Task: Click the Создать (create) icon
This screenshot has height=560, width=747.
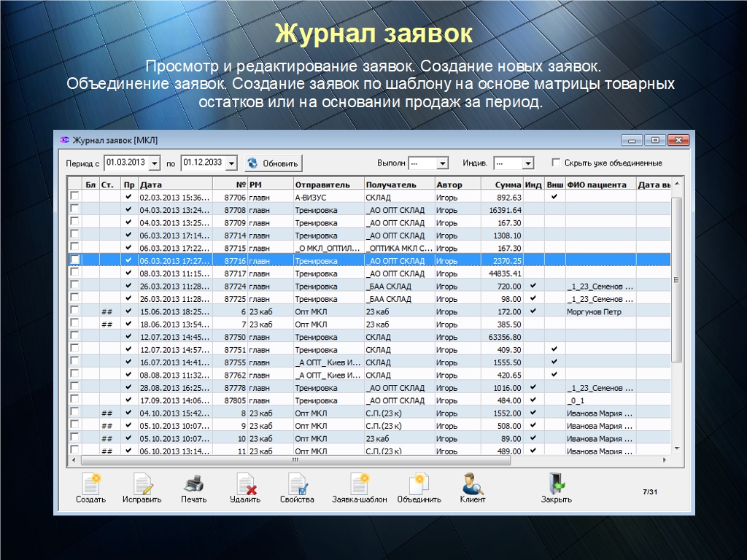Action: (90, 484)
